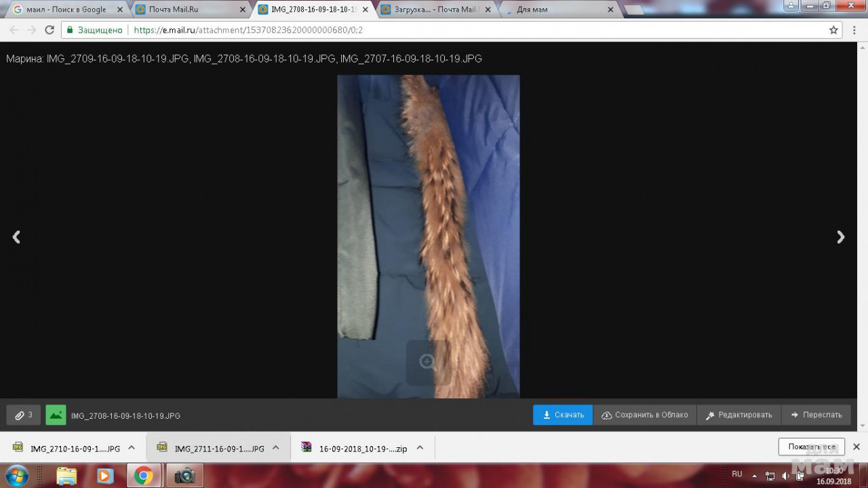
Task: Click the magnifier zoom icon on photo
Action: point(428,362)
